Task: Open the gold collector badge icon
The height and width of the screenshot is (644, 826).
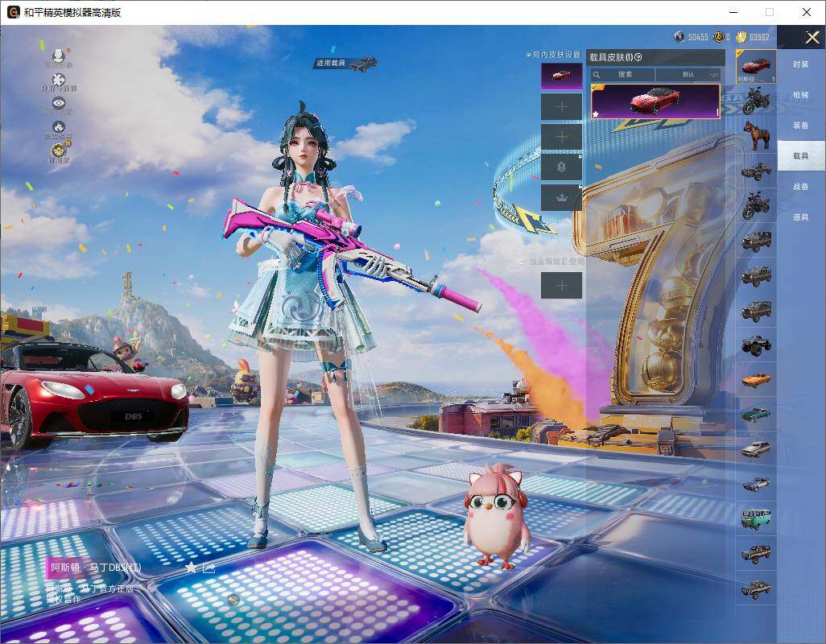Action: tap(59, 150)
